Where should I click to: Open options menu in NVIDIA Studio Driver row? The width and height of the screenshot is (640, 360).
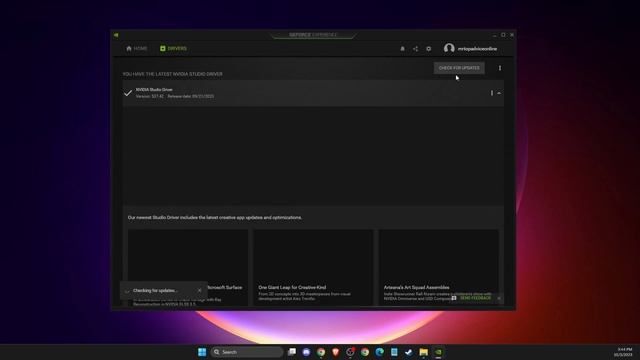point(491,93)
